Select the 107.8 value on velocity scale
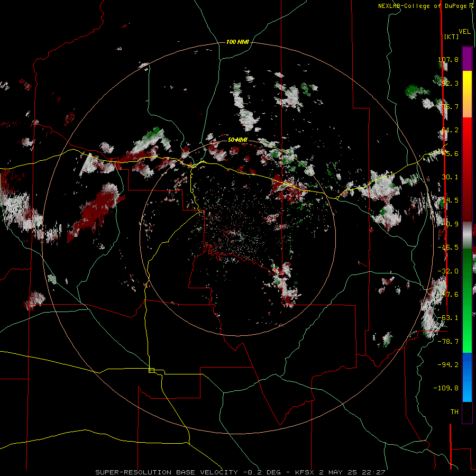476x476 pixels. (448, 59)
